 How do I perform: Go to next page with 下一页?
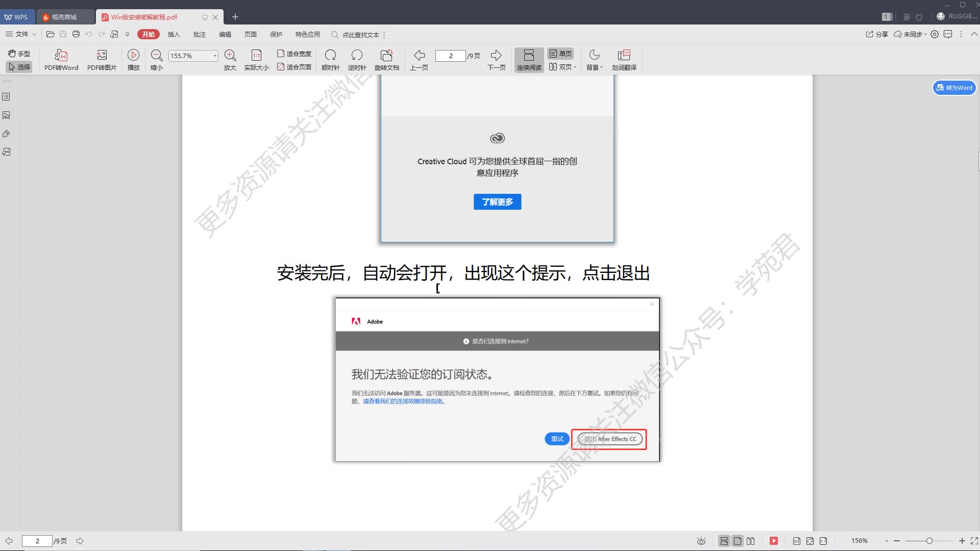click(496, 59)
